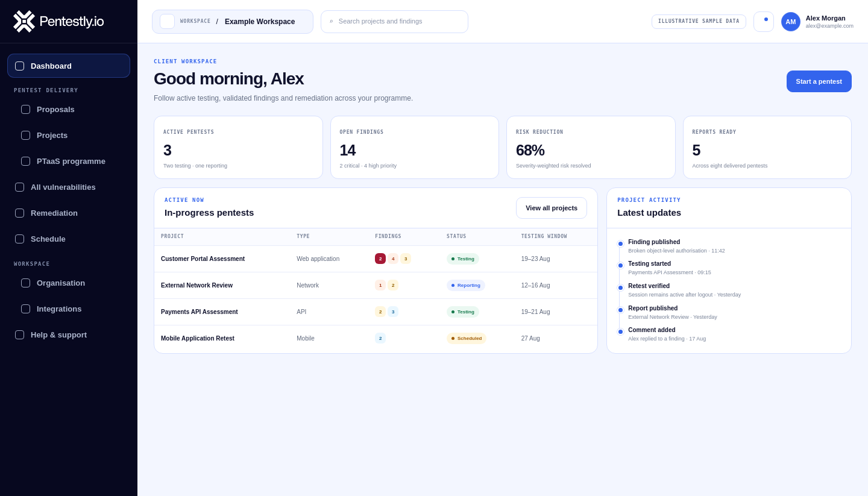Click the Proposals sidebar icon
This screenshot has height=496, width=868.
(x=26, y=109)
